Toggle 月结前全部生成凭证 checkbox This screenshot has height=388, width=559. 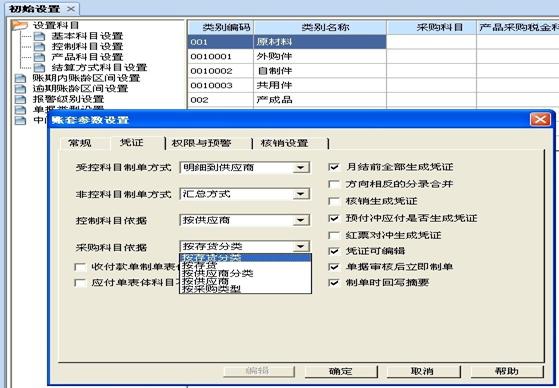(334, 167)
